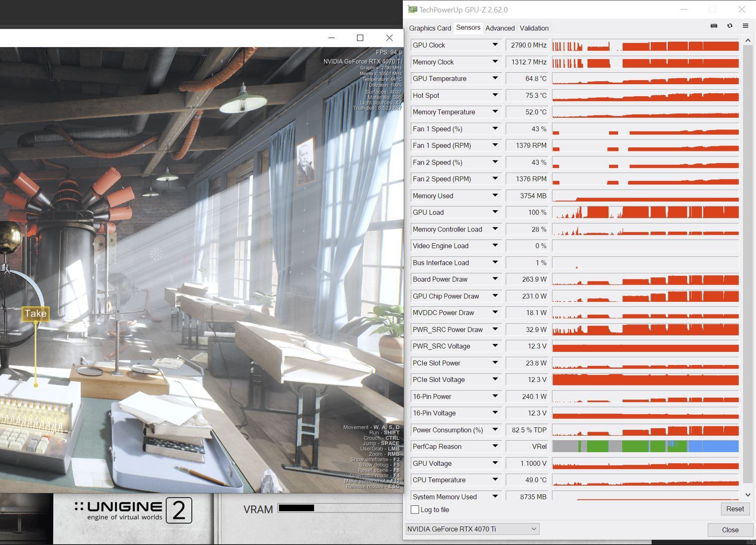
Task: Click the GPU Clock history graph
Action: click(645, 45)
